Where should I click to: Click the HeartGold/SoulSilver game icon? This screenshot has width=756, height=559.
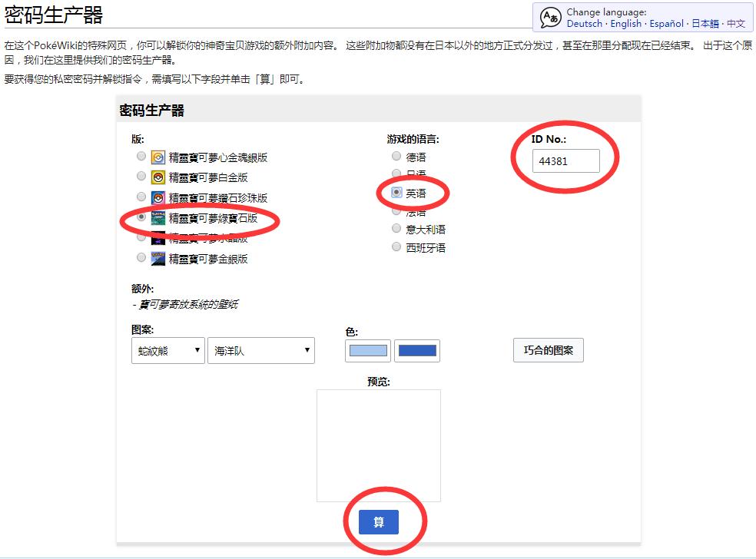click(x=157, y=156)
